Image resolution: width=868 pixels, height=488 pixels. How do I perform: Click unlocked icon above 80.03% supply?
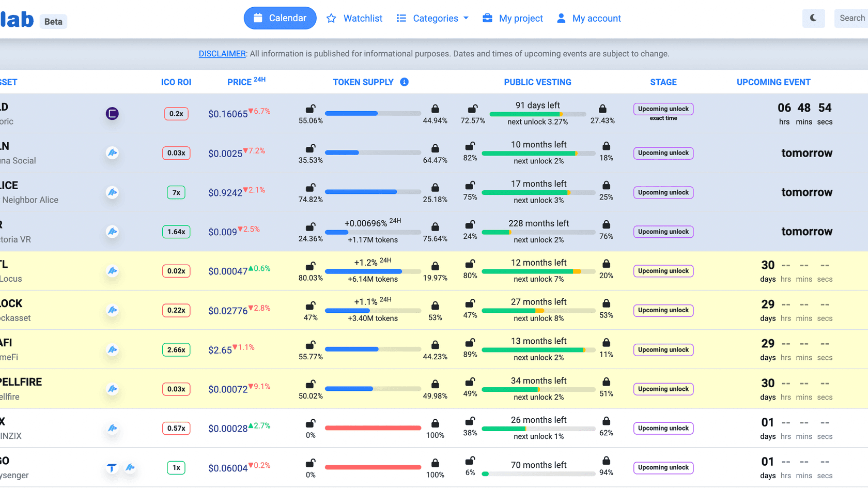311,266
